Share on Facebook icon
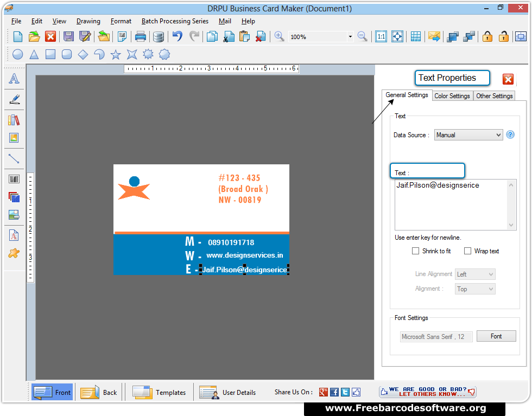This screenshot has height=416, width=532. [x=334, y=392]
